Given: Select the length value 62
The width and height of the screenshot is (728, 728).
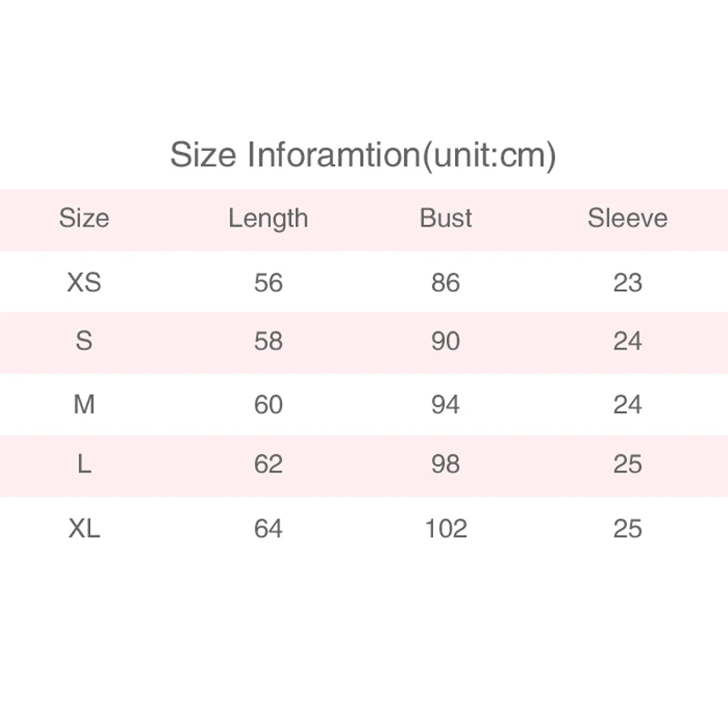Looking at the screenshot, I should pyautogui.click(x=268, y=464).
